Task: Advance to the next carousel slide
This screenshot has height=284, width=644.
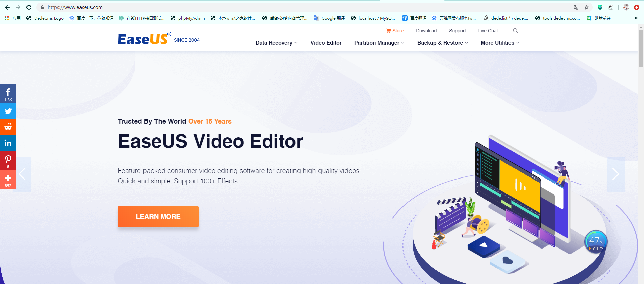Action: (x=615, y=174)
